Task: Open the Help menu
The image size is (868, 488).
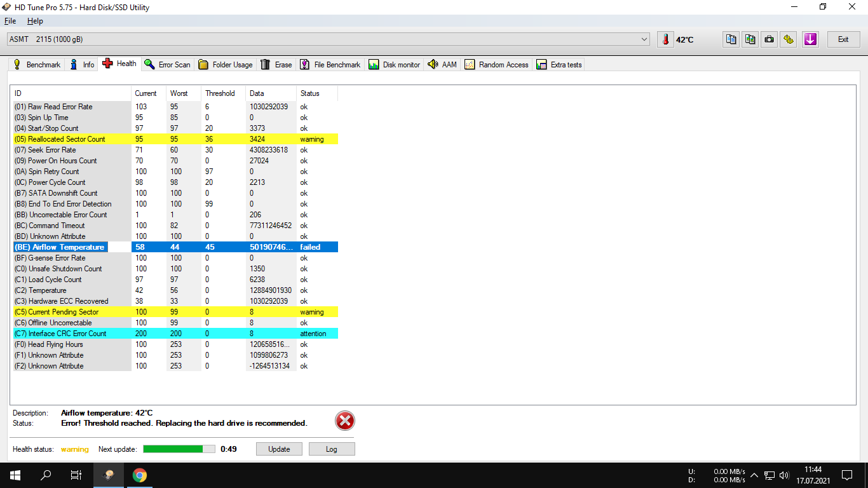Action: (x=35, y=21)
